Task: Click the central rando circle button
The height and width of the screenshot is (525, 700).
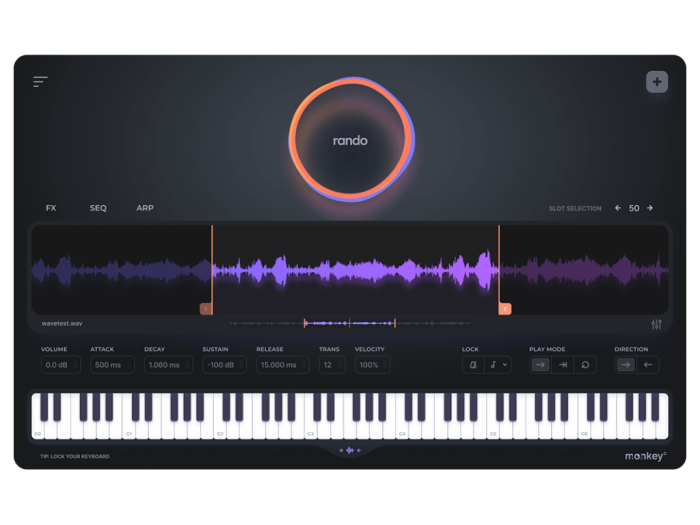Action: (x=351, y=140)
